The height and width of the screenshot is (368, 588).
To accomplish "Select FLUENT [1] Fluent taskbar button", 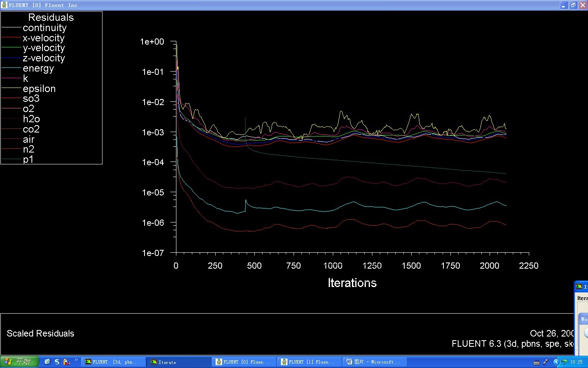I will (x=309, y=362).
